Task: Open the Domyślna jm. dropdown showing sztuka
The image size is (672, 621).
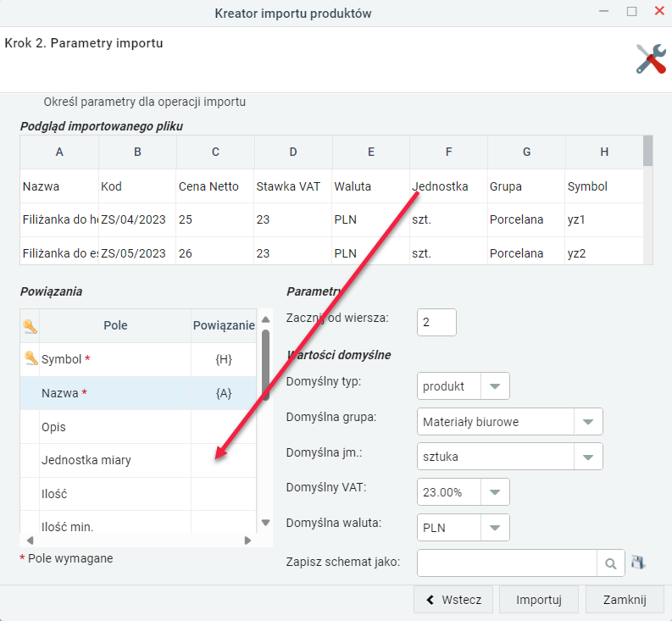Action: [588, 457]
